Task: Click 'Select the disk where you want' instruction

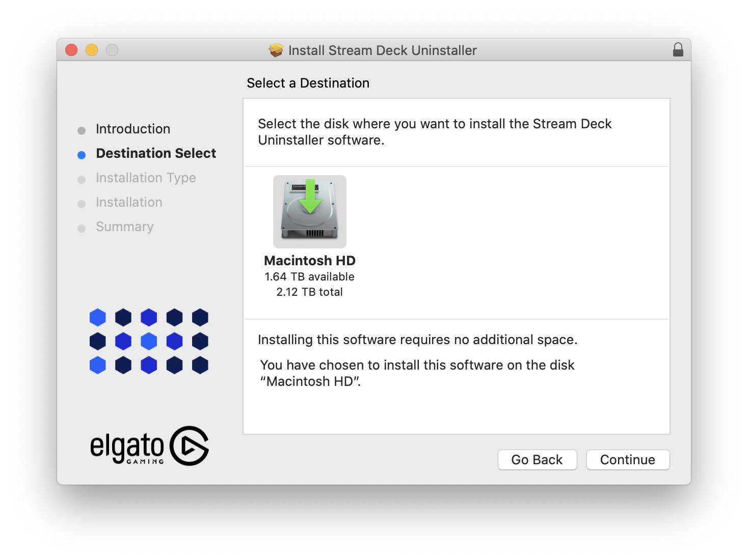Action: pyautogui.click(x=435, y=132)
